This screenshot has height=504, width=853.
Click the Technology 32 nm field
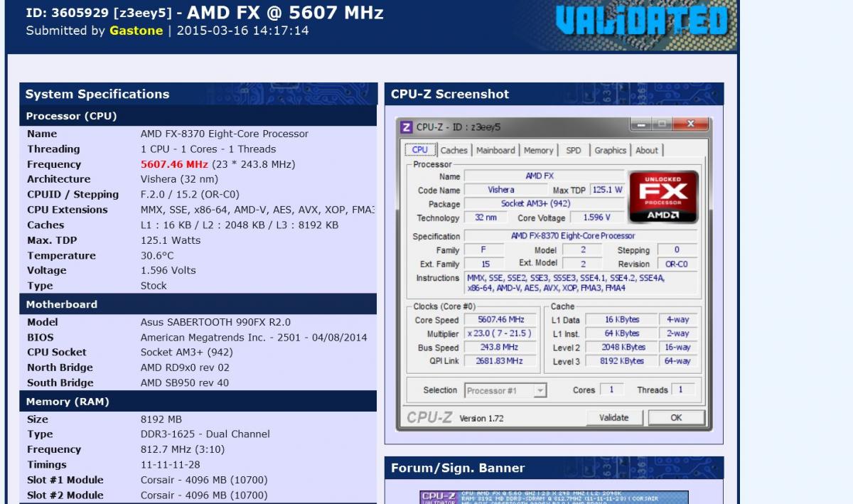click(x=485, y=218)
